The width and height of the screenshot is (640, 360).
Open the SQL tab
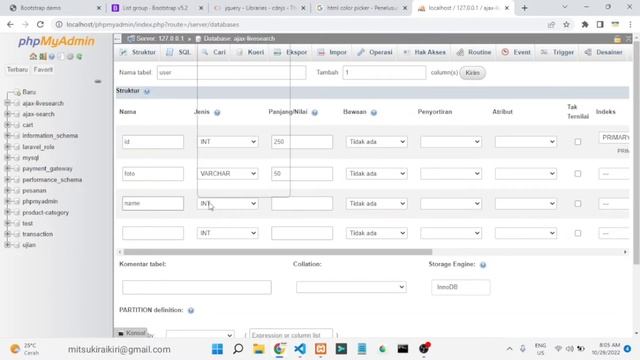(179, 52)
